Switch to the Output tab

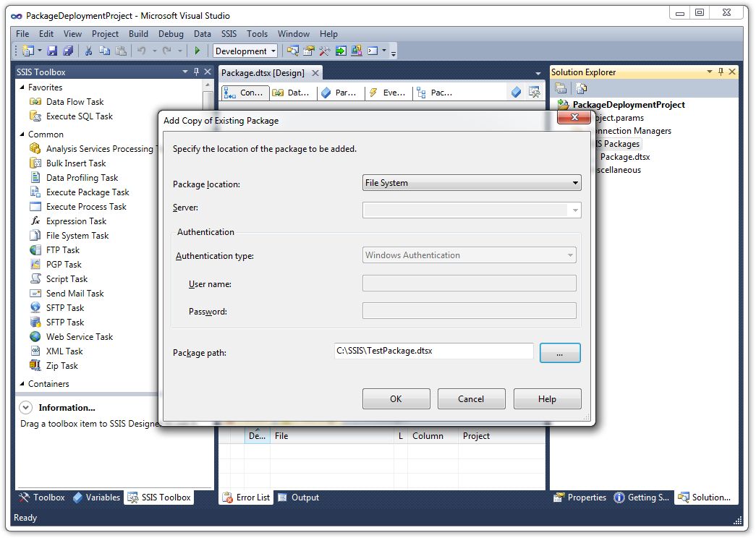tap(299, 498)
